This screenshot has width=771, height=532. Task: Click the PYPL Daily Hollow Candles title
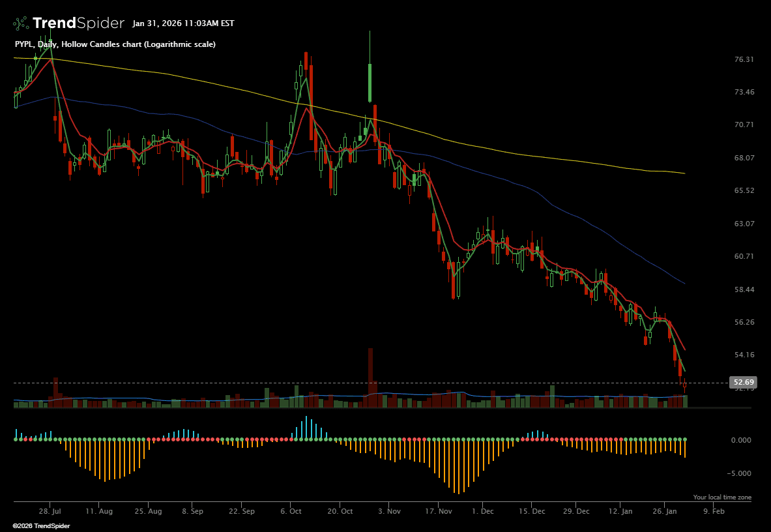pos(115,44)
